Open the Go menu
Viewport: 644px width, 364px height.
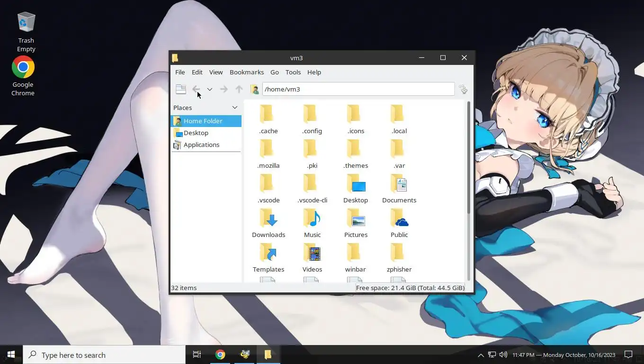pos(275,72)
